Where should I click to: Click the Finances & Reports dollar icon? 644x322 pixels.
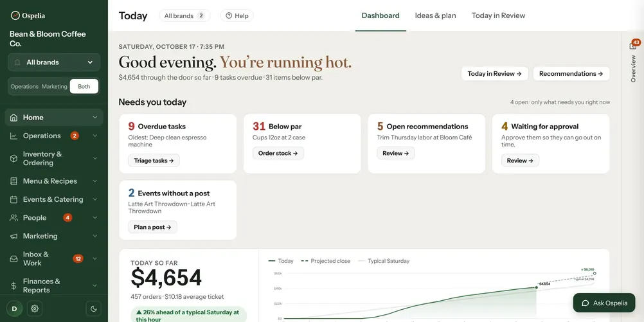(x=13, y=285)
